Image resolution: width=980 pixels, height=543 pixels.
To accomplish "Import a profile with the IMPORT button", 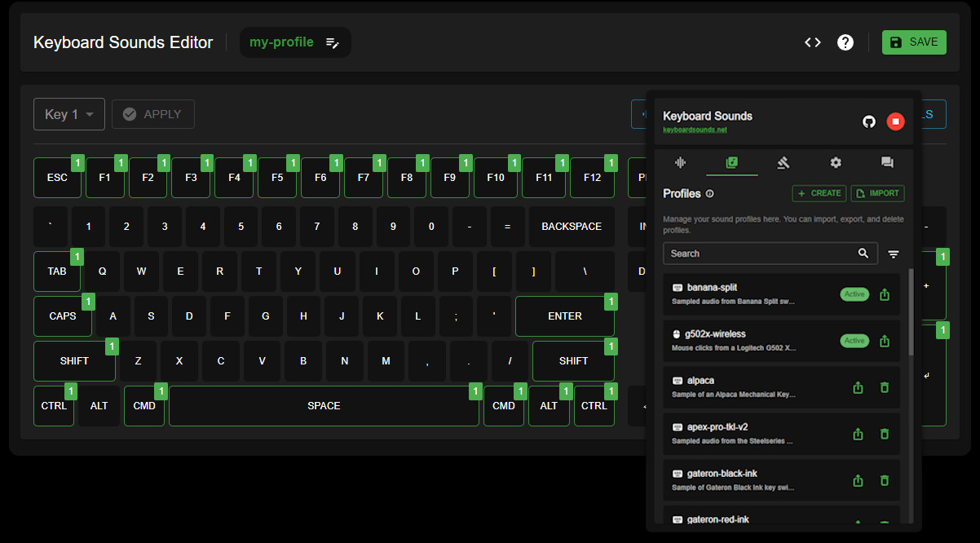I will 877,193.
